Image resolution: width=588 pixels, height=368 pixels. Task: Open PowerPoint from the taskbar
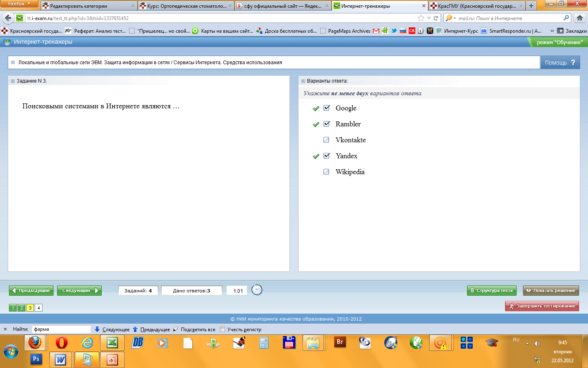tap(112, 360)
